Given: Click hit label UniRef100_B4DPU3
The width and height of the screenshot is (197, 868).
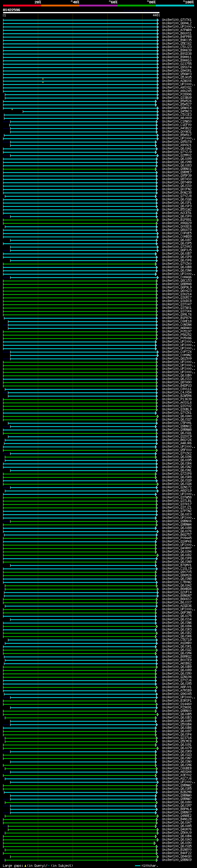Looking at the screenshot, I should pyautogui.click(x=176, y=386).
